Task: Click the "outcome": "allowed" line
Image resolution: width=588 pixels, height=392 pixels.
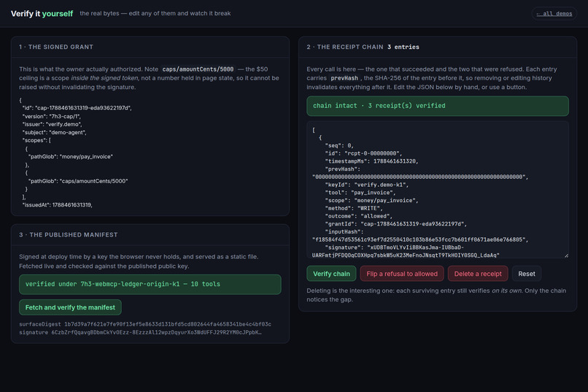Action: pyautogui.click(x=359, y=216)
